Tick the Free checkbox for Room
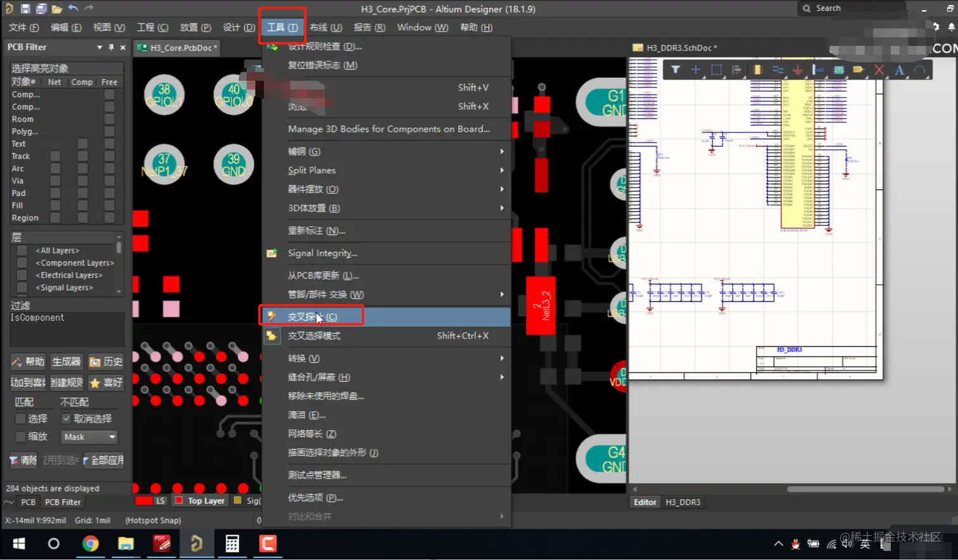This screenshot has height=560, width=958. click(x=110, y=119)
